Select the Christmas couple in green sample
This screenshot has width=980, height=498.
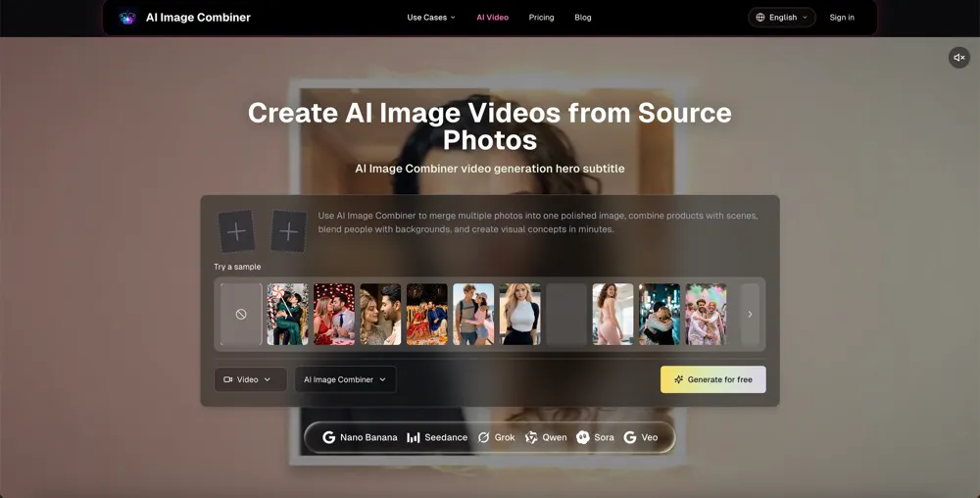(287, 315)
